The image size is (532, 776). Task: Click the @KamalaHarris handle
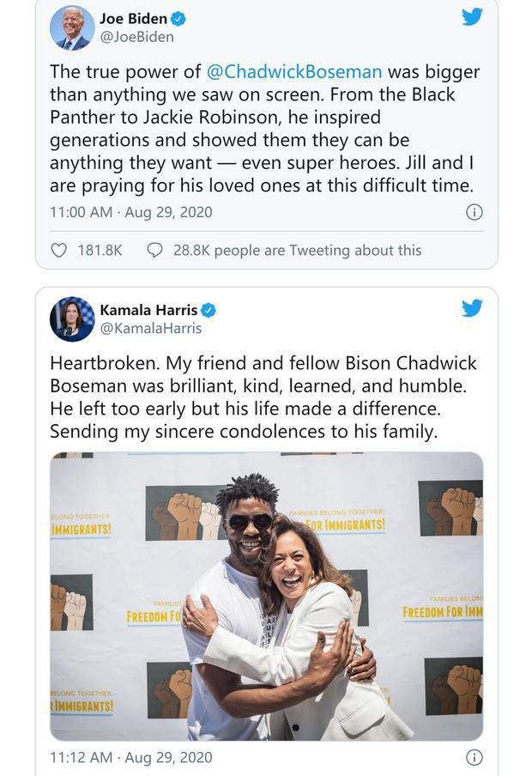coord(151,329)
